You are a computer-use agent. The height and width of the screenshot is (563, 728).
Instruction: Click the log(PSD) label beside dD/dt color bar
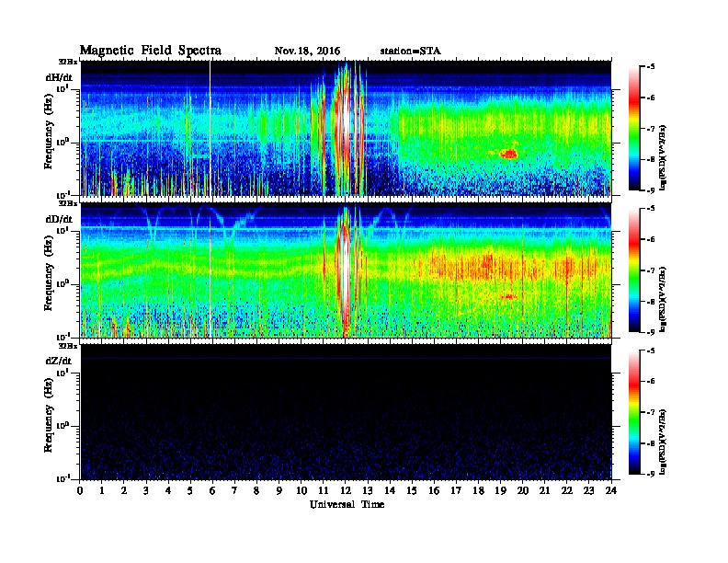click(663, 299)
